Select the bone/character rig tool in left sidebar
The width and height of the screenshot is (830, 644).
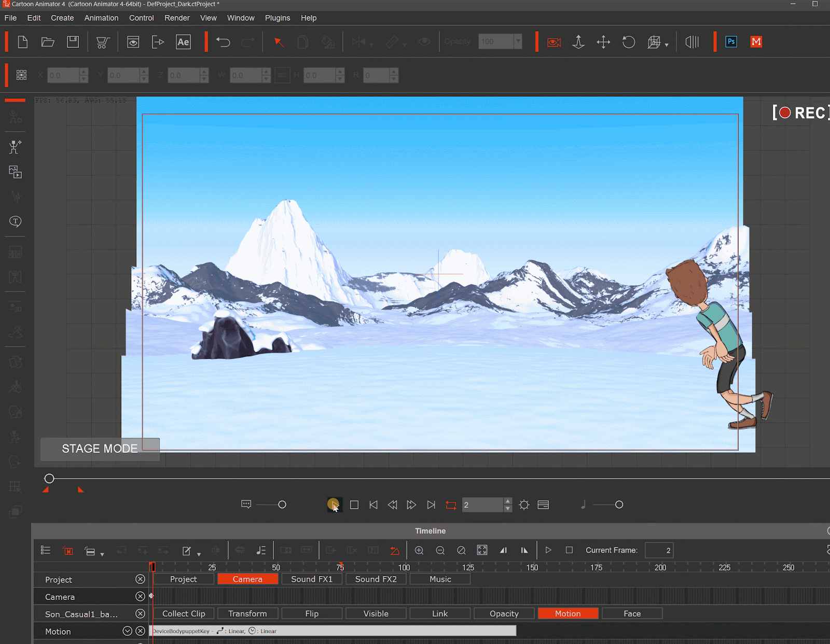15,147
